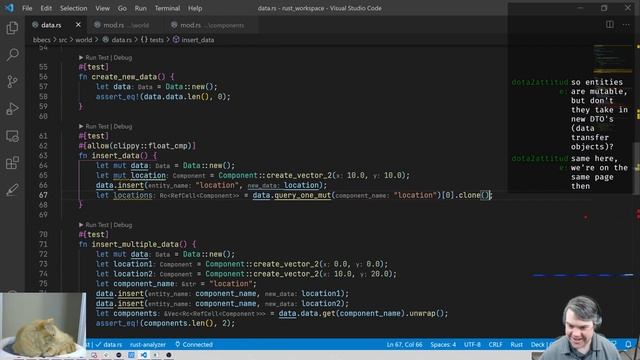Open the Extensions view
Screen dimensions: 640x360
pyautogui.click(x=12, y=163)
